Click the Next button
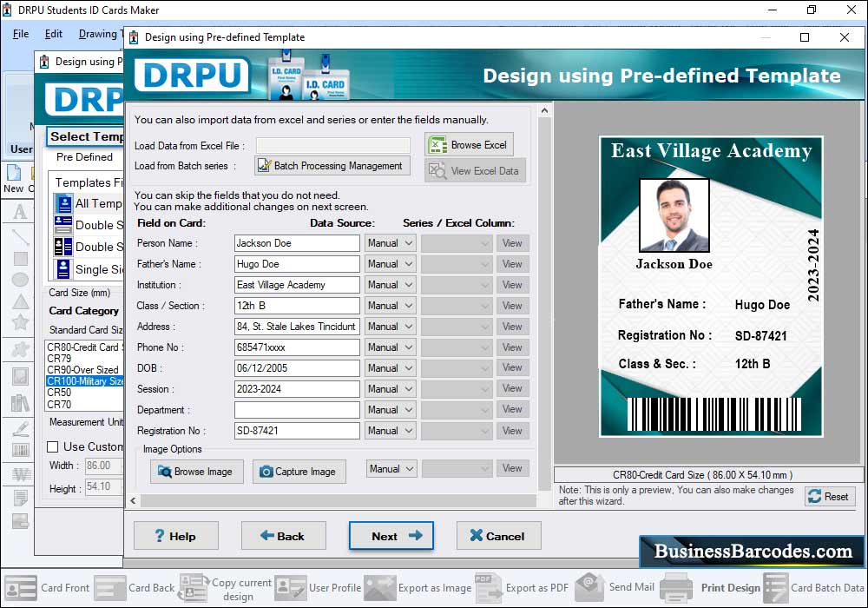868x608 pixels. tap(391, 536)
